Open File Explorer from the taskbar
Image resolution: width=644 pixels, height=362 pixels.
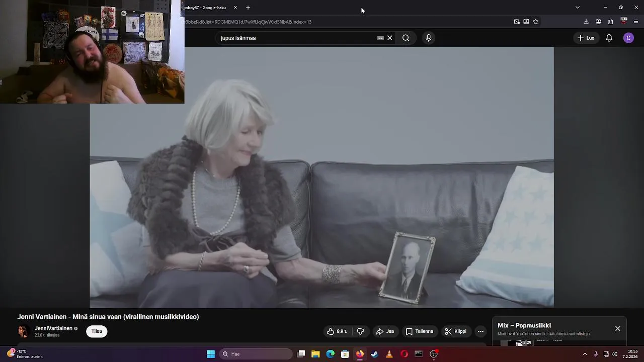(315, 354)
